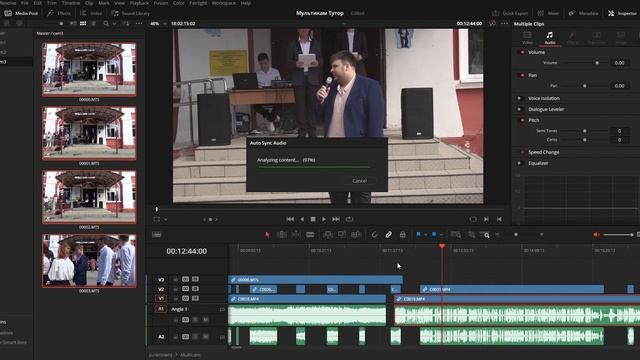
Task: Open the Media Pool search icon
Action: click(106, 24)
